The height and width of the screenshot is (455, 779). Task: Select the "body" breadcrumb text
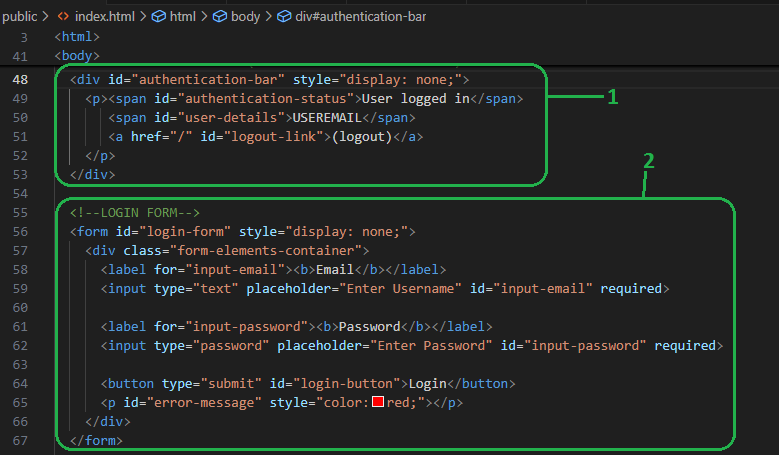point(246,16)
